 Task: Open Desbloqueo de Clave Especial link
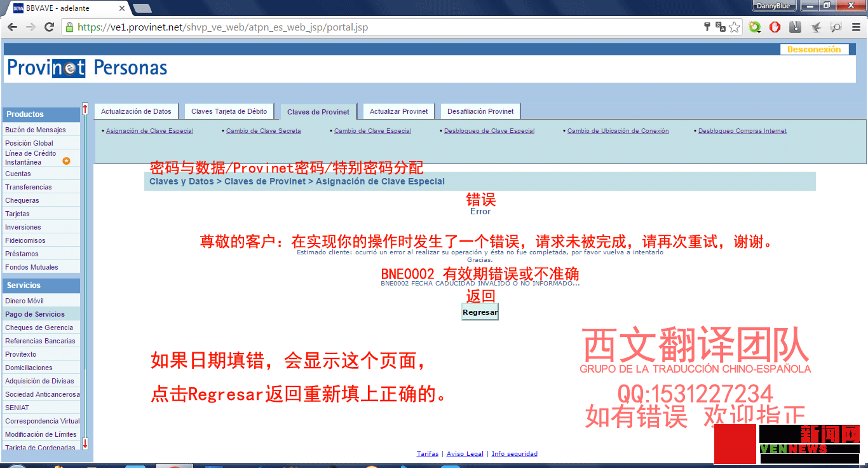[489, 131]
